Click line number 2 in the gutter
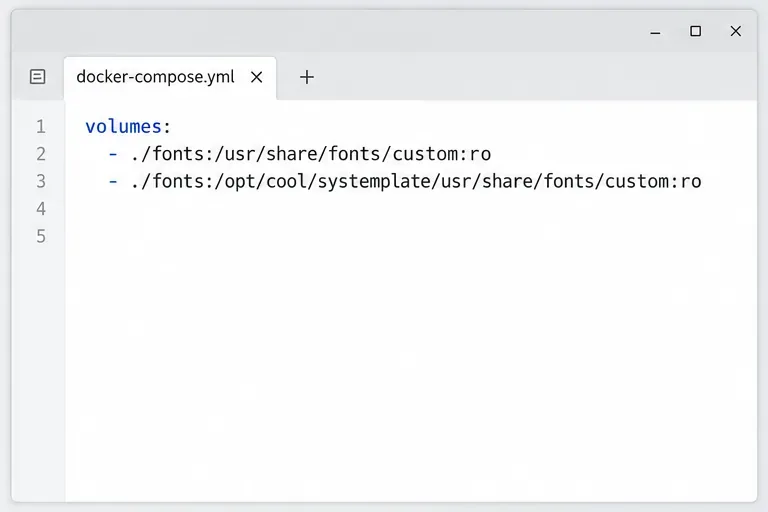This screenshot has height=512, width=768. coord(41,154)
